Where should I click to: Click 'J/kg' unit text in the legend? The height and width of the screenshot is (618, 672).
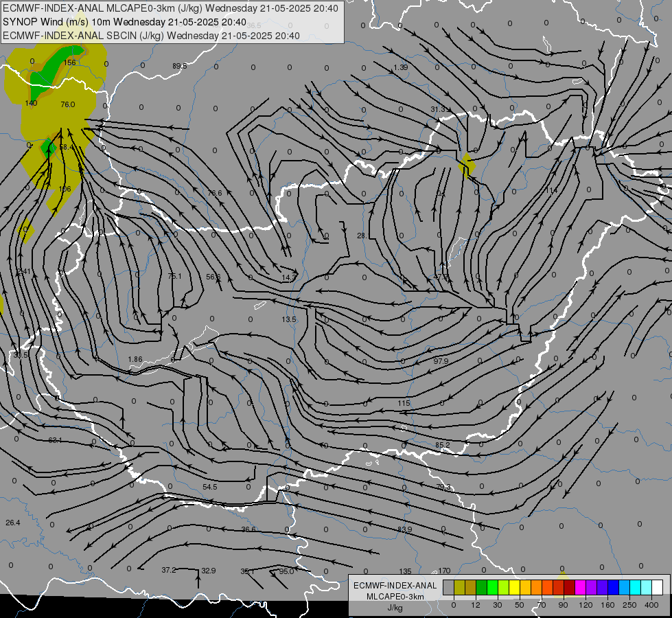(395, 608)
